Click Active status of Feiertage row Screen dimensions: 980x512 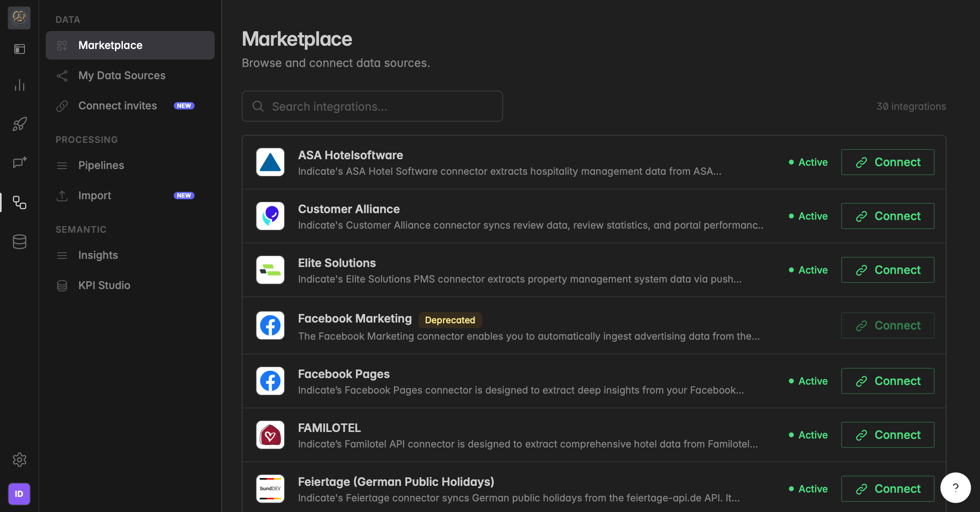click(808, 489)
